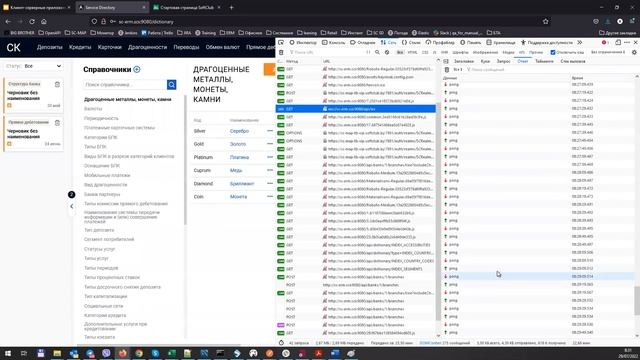Open the Депозиты menu
Screen dimensions: 640x360
tap(49, 47)
